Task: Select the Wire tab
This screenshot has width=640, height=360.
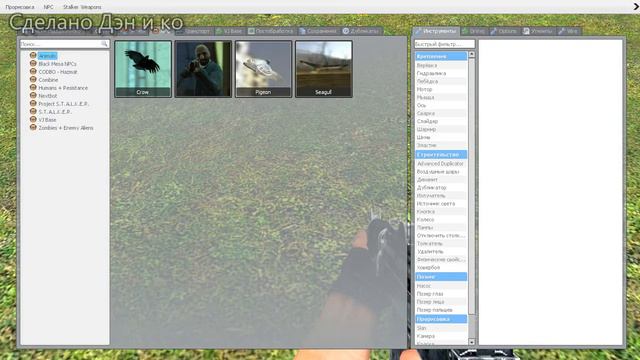Action: [x=568, y=31]
